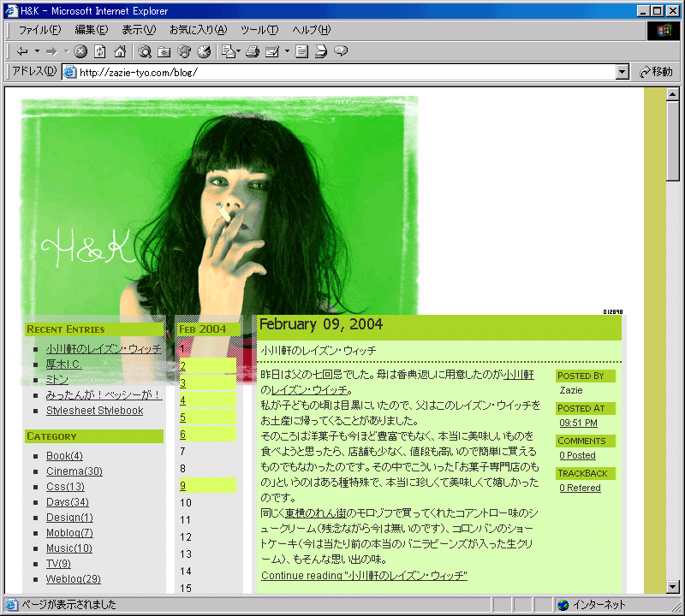Image resolution: width=685 pixels, height=616 pixels.
Task: Click the page icon in address bar
Action: pyautogui.click(x=70, y=72)
